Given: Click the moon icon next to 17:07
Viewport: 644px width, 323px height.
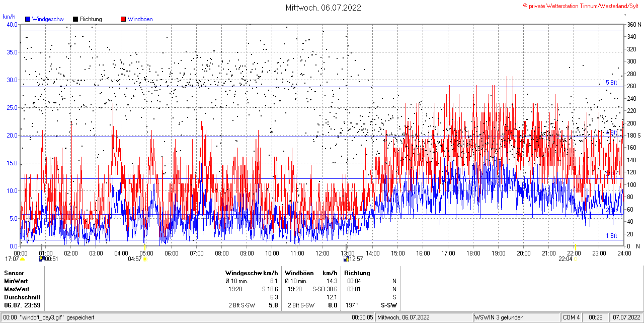Looking at the screenshot, I should [x=22, y=259].
